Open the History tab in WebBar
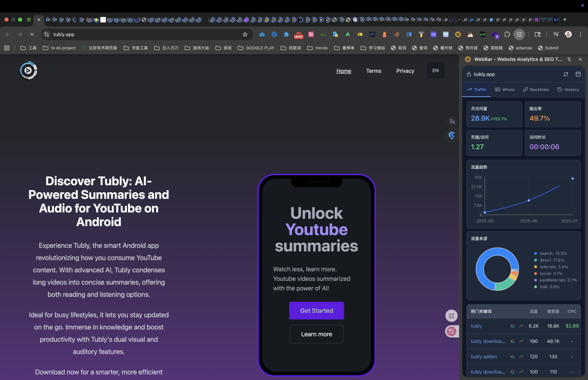The width and height of the screenshot is (588, 380). click(568, 90)
